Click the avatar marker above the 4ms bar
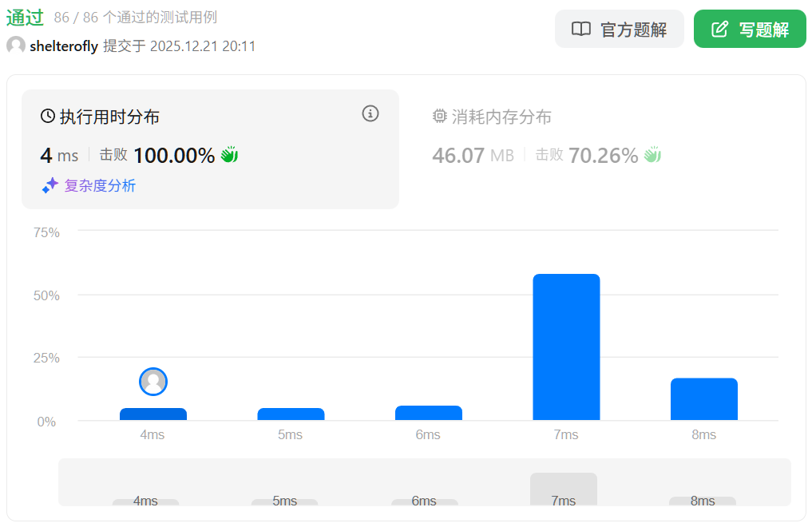This screenshot has height=527, width=812. [x=153, y=382]
